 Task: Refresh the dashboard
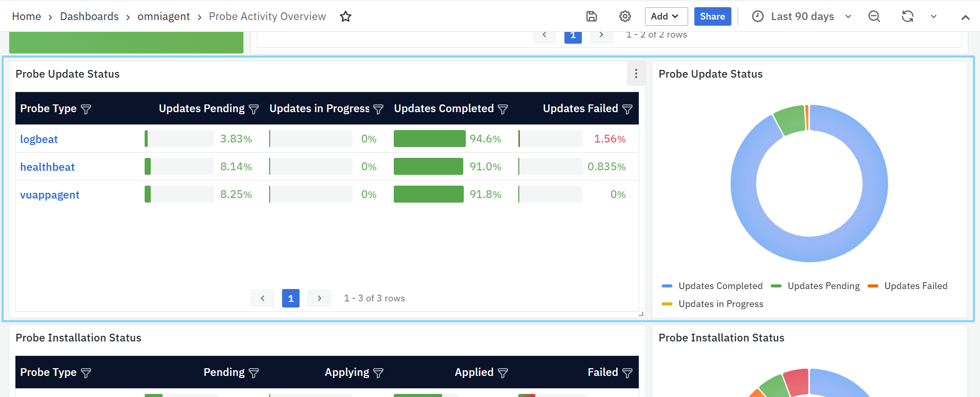[907, 16]
